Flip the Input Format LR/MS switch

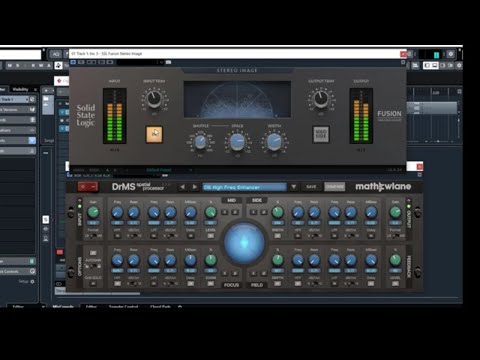click(x=93, y=236)
